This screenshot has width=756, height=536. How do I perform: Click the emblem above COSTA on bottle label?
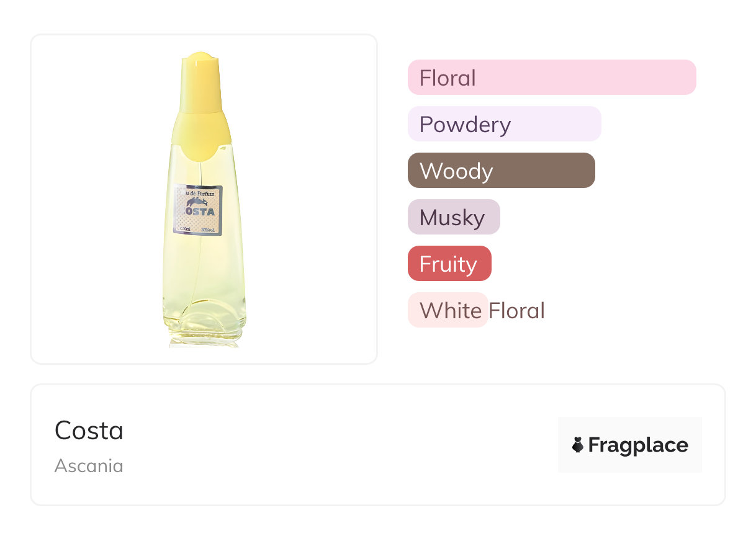[x=198, y=203]
